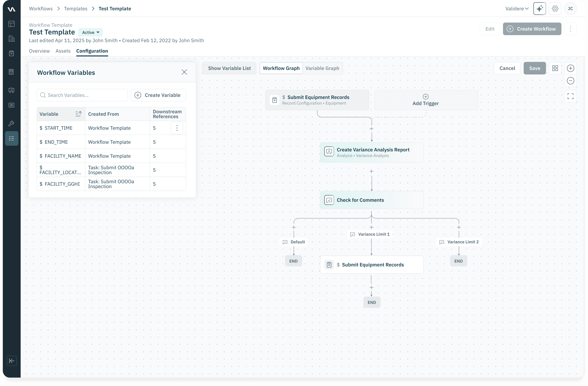
Task: Click the Create Variable button
Action: (x=158, y=95)
